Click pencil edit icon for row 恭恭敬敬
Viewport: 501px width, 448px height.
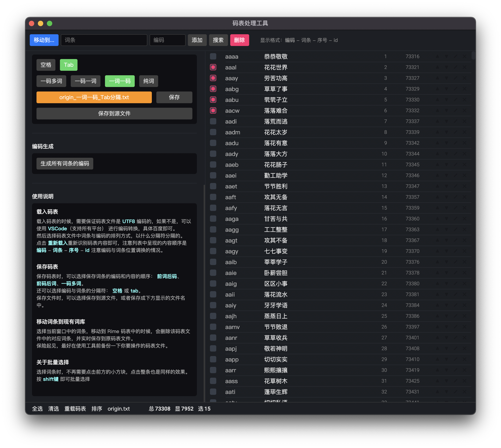tap(455, 56)
